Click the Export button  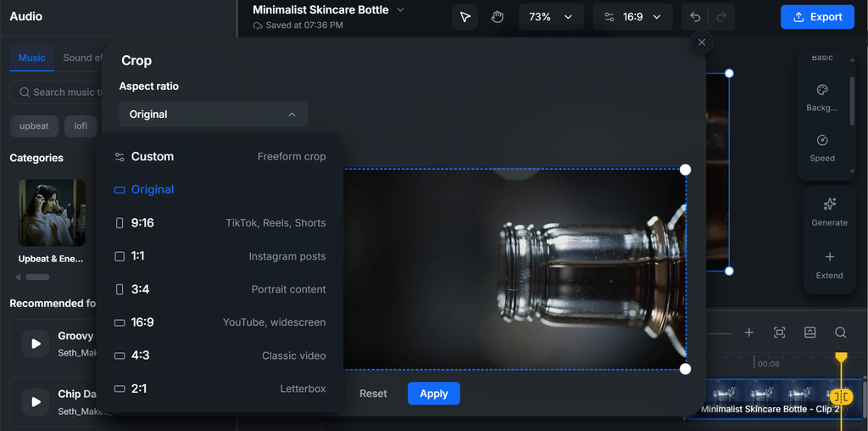pyautogui.click(x=818, y=17)
